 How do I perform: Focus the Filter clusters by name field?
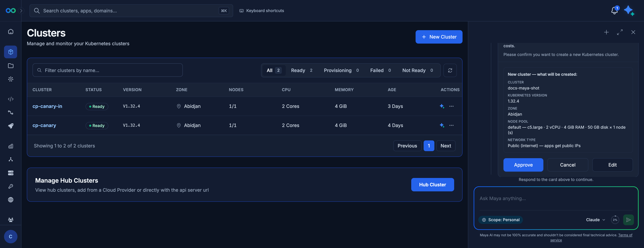tap(108, 70)
